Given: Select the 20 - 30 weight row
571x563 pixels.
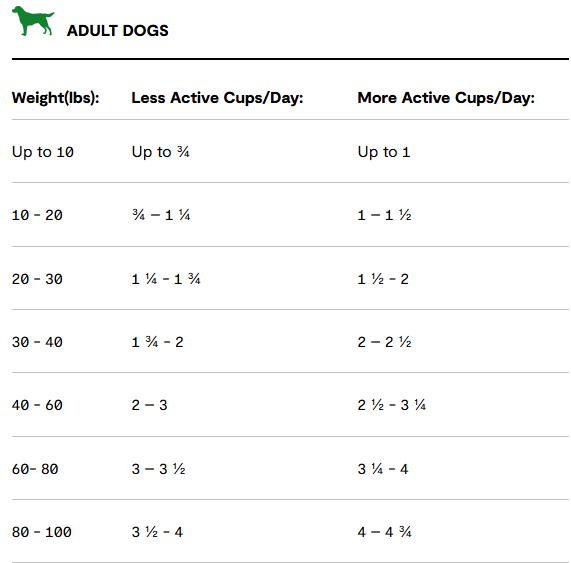Looking at the screenshot, I should 290,279.
